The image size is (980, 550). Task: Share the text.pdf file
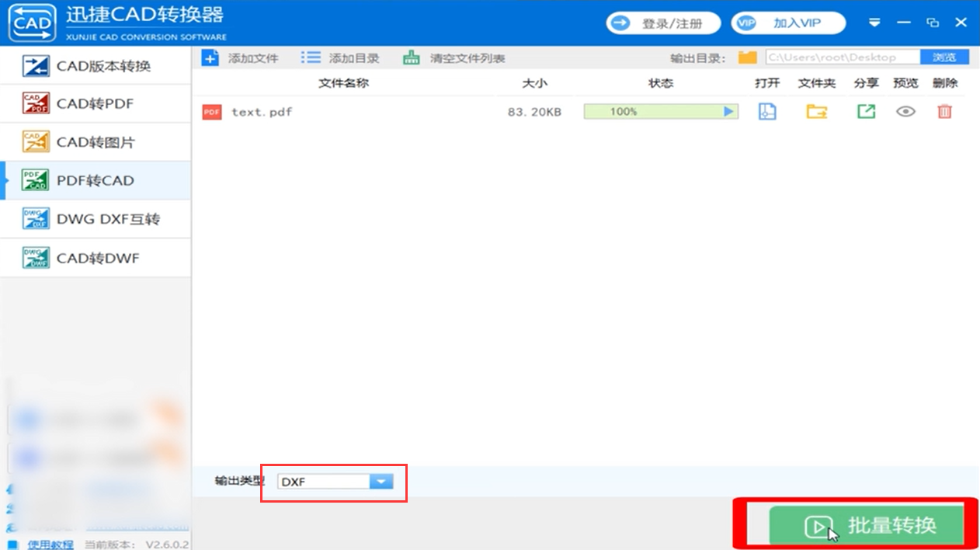tap(866, 112)
